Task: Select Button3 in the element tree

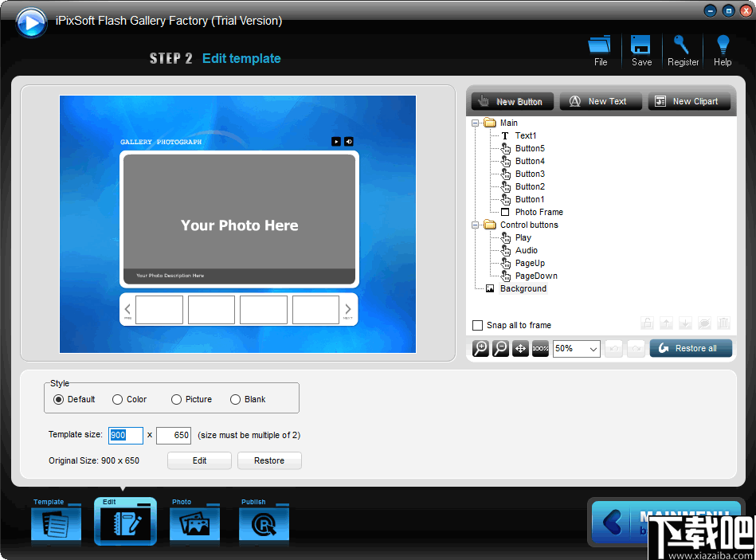Action: pyautogui.click(x=530, y=174)
